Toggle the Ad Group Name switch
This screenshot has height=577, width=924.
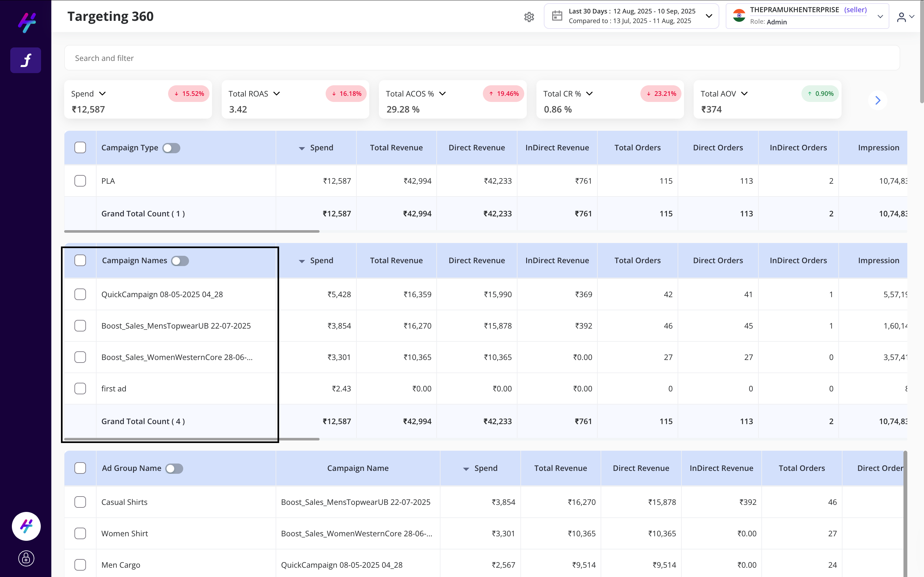(174, 469)
